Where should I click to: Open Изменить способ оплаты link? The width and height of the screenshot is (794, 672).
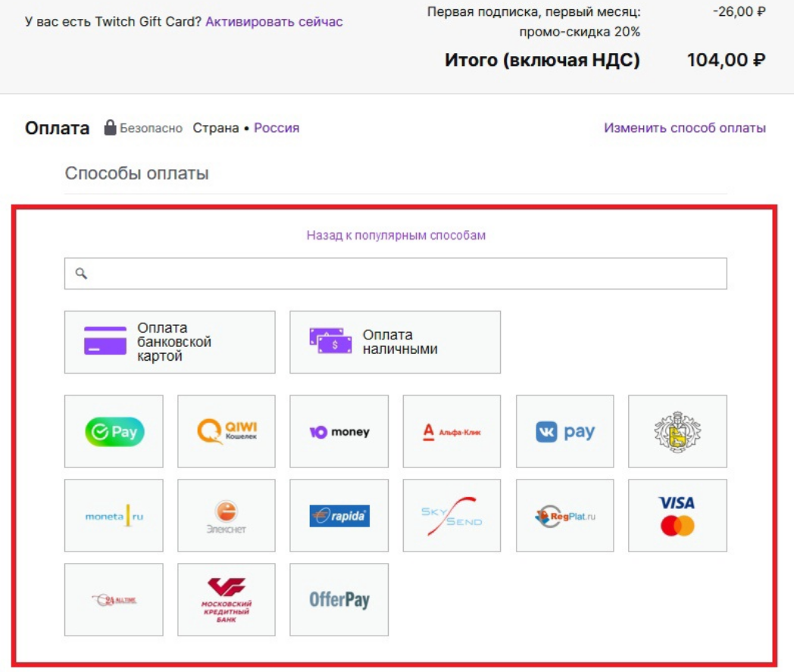click(684, 128)
